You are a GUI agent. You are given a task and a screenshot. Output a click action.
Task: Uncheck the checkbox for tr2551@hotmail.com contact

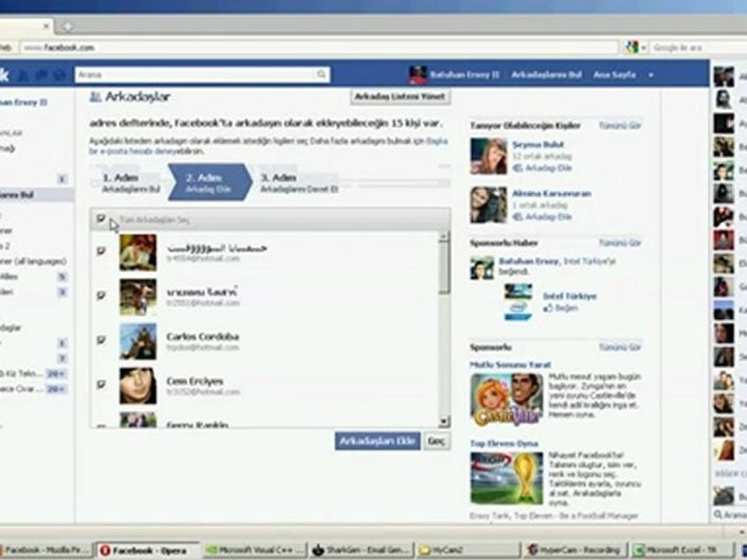[x=101, y=296]
